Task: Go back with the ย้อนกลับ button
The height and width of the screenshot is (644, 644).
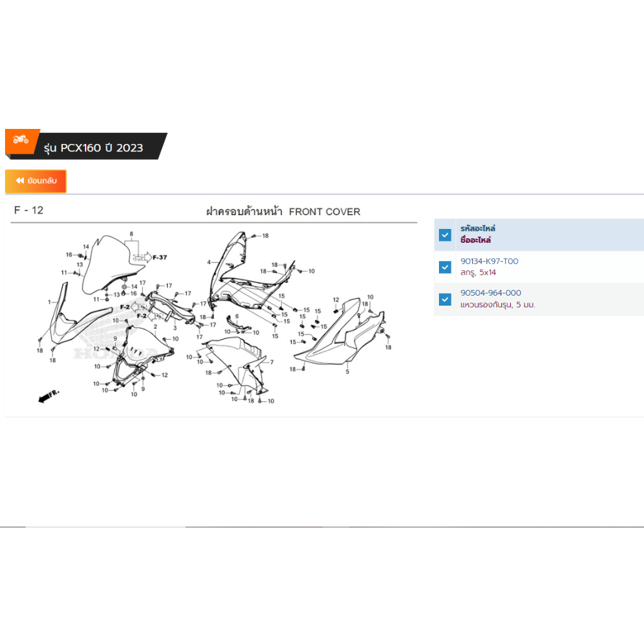Action: pyautogui.click(x=36, y=181)
